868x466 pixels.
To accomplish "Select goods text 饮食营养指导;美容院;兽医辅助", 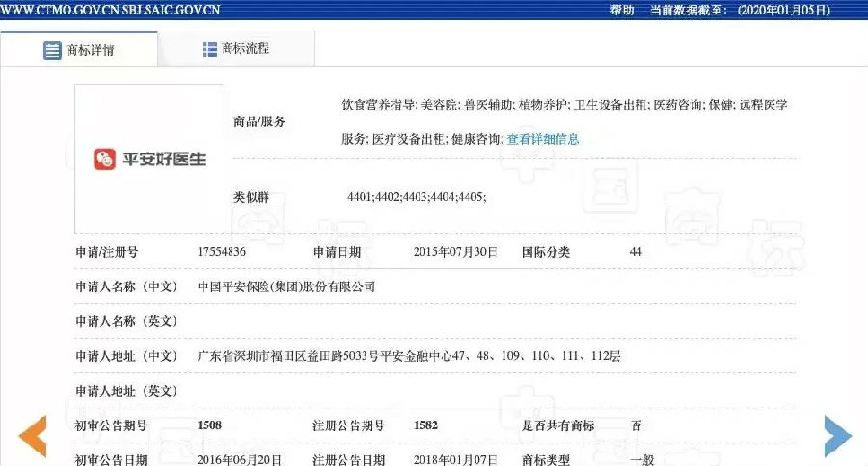I will click(428, 105).
